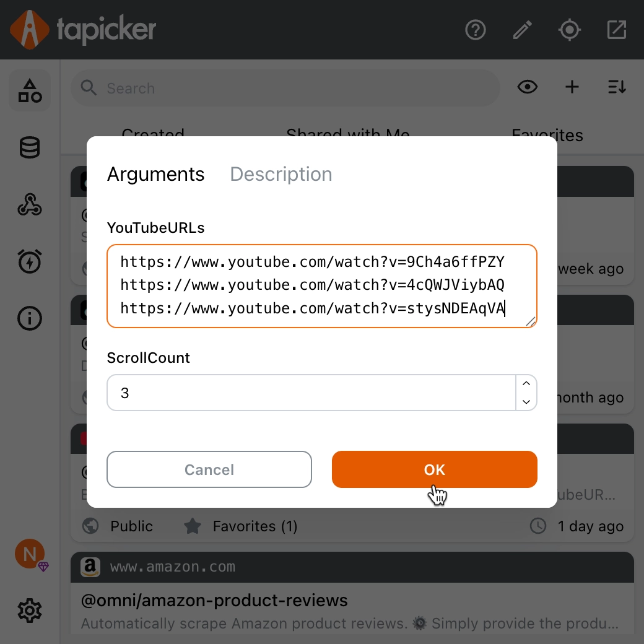Viewport: 644px width, 644px height.
Task: Open the alarm schedule sidebar icon
Action: pos(30,261)
